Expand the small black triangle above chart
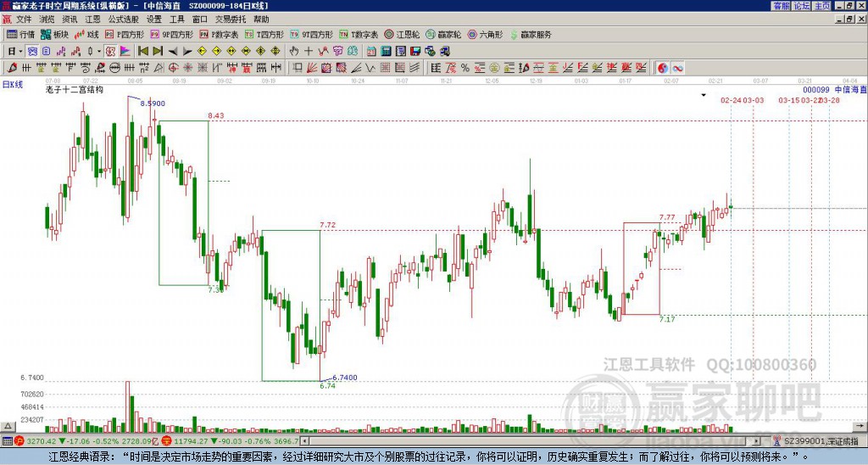 click(704, 95)
